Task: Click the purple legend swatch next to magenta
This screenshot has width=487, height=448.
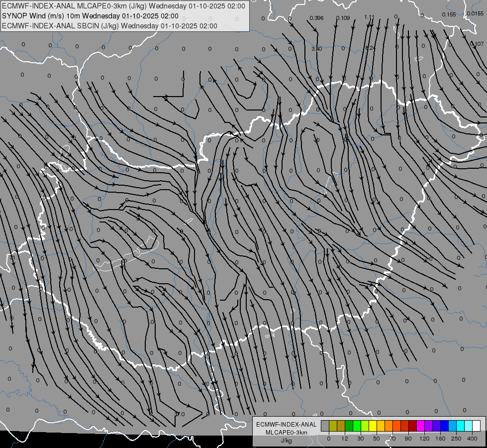Action: pyautogui.click(x=428, y=426)
